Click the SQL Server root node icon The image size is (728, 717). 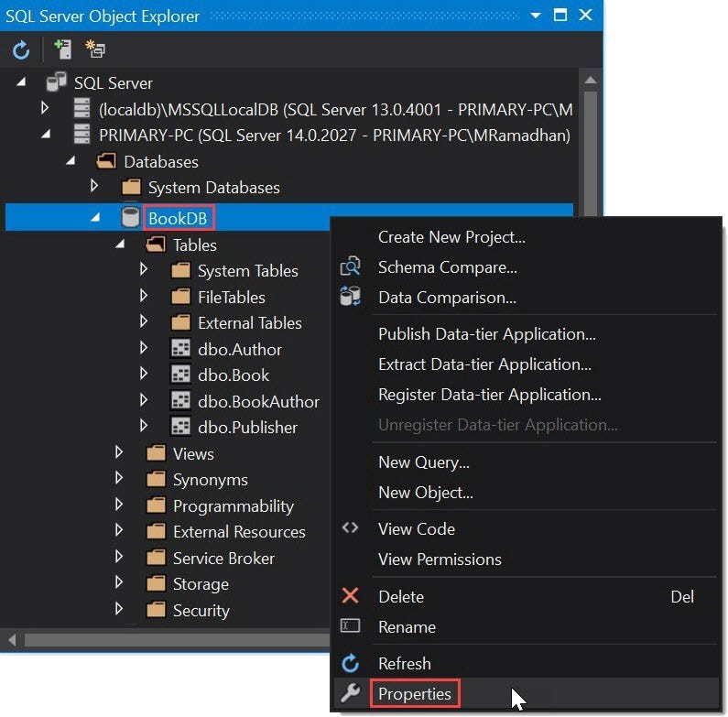click(56, 82)
